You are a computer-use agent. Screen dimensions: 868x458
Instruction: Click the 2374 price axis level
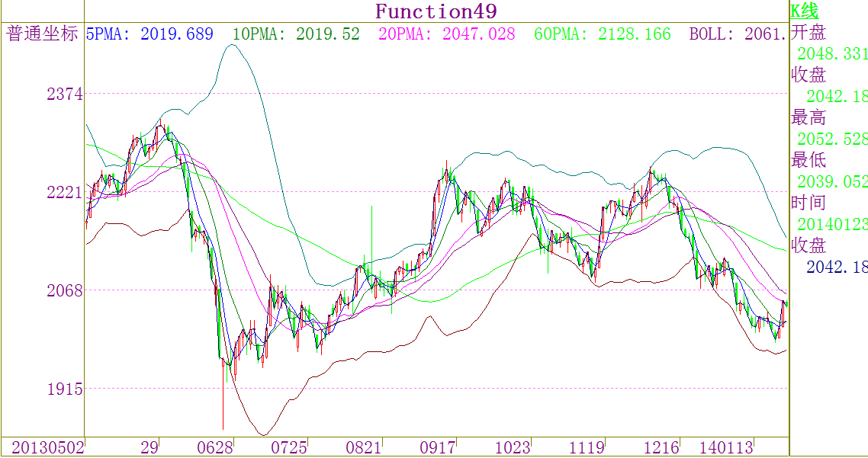[x=65, y=94]
